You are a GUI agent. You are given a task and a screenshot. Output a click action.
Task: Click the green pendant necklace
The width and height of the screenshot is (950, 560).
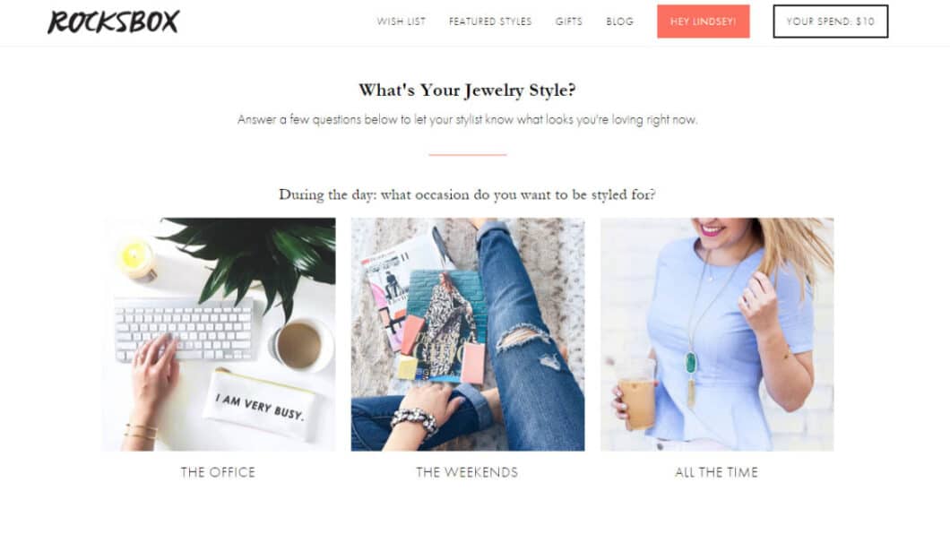coord(691,364)
